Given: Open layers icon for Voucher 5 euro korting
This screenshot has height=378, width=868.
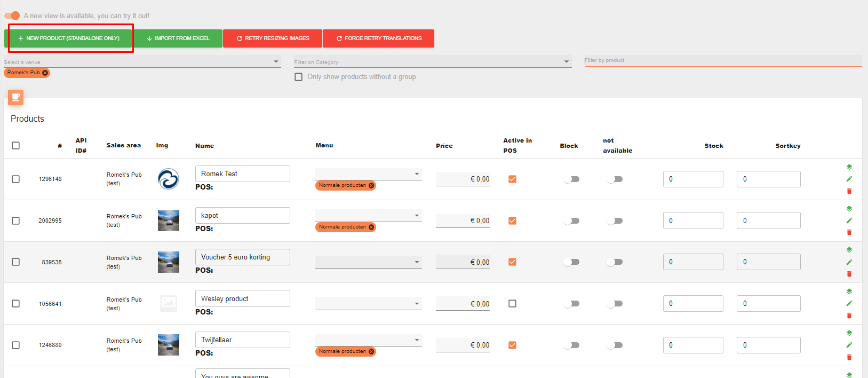Looking at the screenshot, I should point(849,250).
